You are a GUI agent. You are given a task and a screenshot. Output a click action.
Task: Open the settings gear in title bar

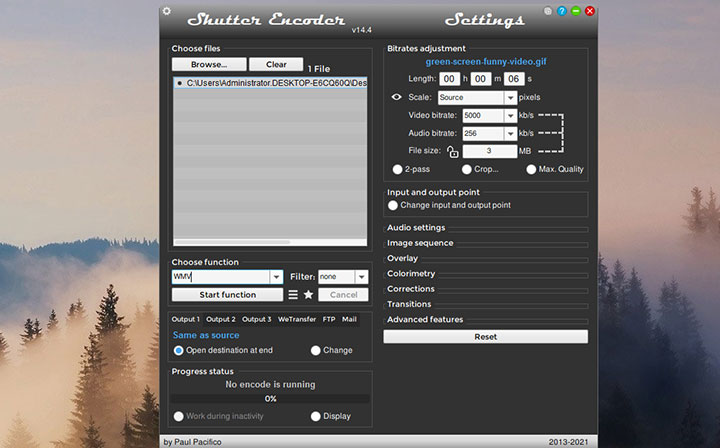tap(167, 11)
